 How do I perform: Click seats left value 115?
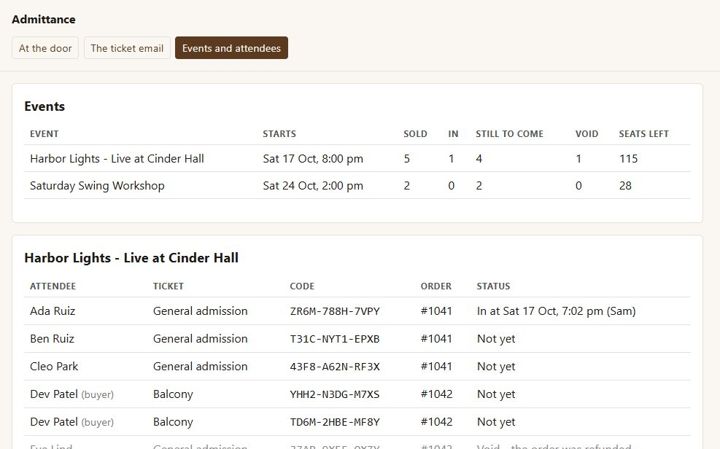click(x=628, y=159)
